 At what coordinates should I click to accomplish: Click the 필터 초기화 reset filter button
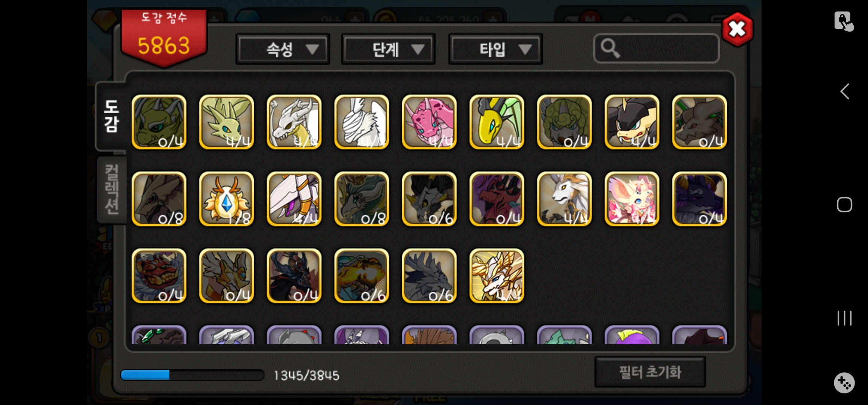point(650,372)
